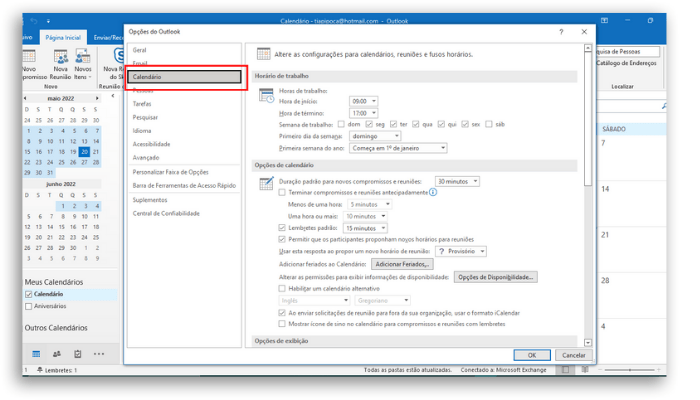The width and height of the screenshot is (700, 400).
Task: Open Menos de uma hora dropdown
Action: (x=370, y=204)
